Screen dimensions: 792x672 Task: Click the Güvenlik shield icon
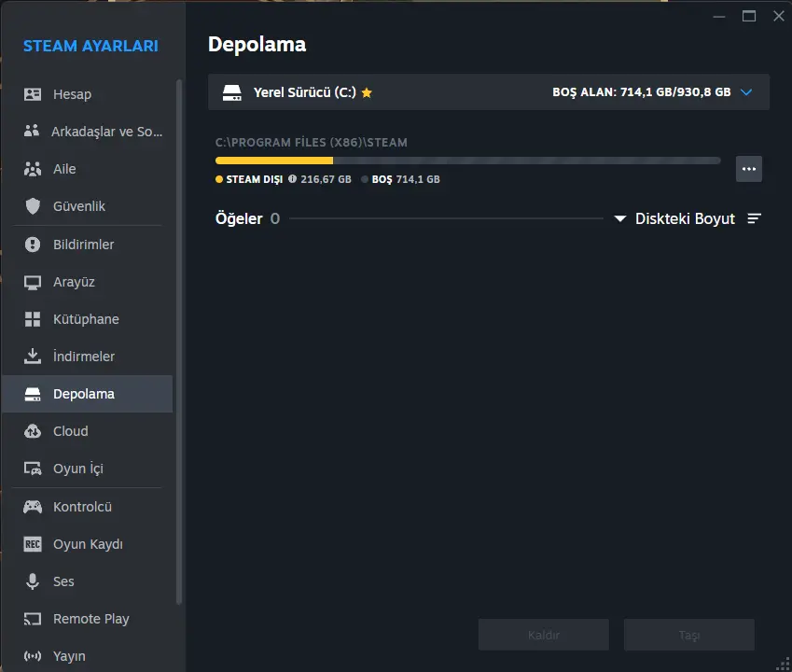point(33,206)
